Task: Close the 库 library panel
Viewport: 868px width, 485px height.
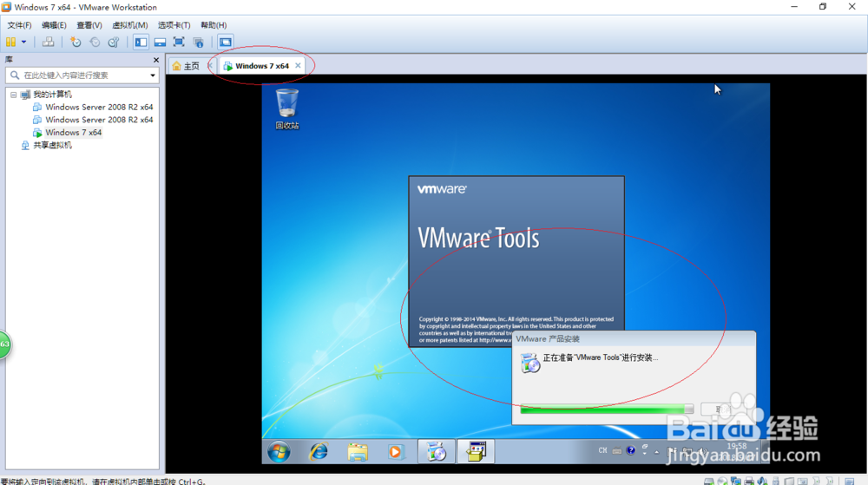Action: (x=156, y=60)
